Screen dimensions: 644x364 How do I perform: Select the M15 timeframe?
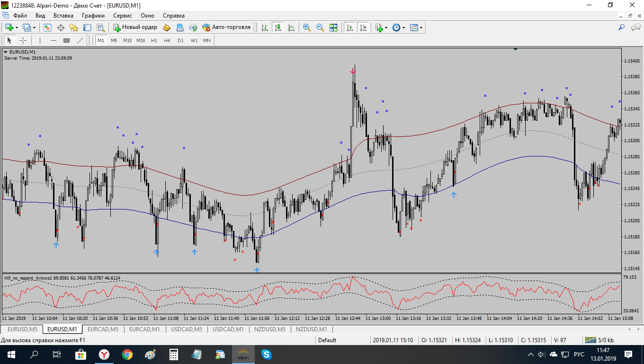[x=127, y=41]
